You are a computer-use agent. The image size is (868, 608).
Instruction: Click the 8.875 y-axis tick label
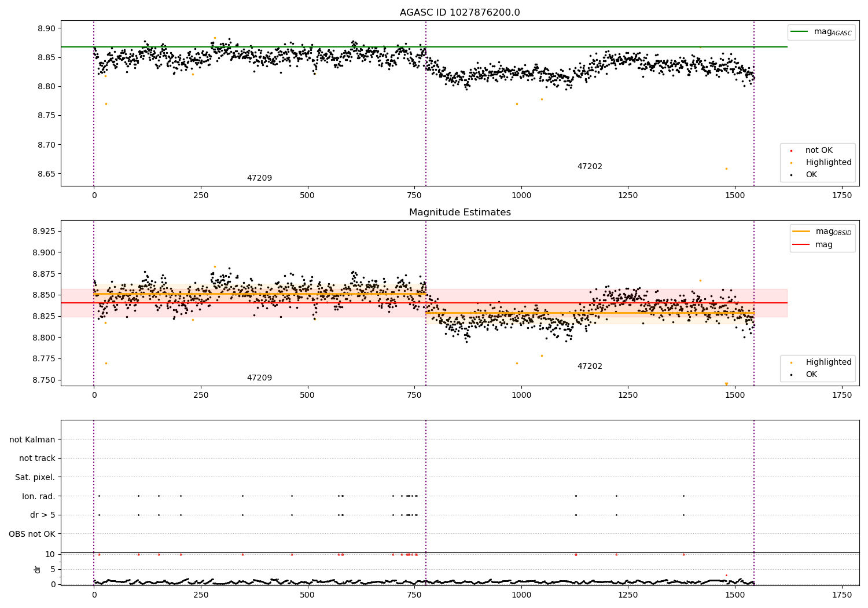click(x=43, y=274)
